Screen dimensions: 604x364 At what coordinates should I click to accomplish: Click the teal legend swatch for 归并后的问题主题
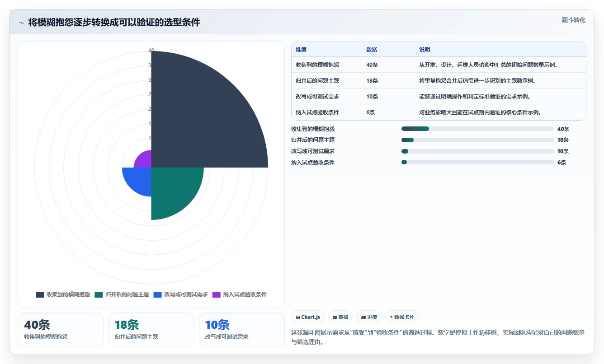click(99, 294)
